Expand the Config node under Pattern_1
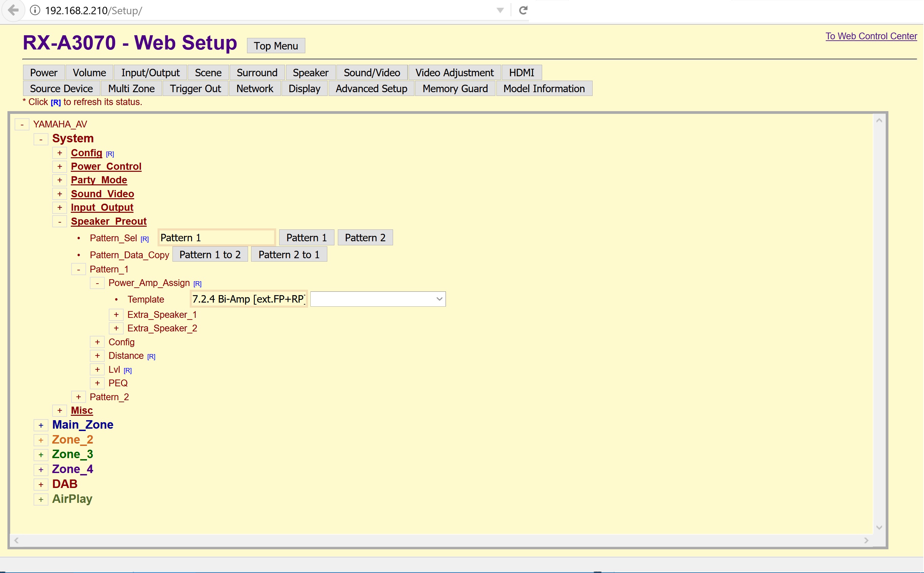924x573 pixels. click(x=97, y=342)
